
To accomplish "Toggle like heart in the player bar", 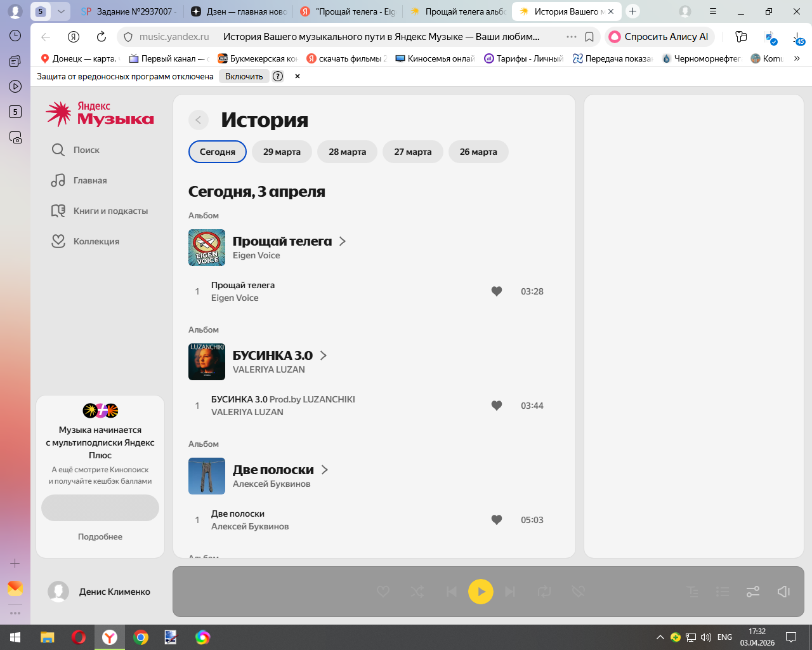I will click(x=383, y=592).
